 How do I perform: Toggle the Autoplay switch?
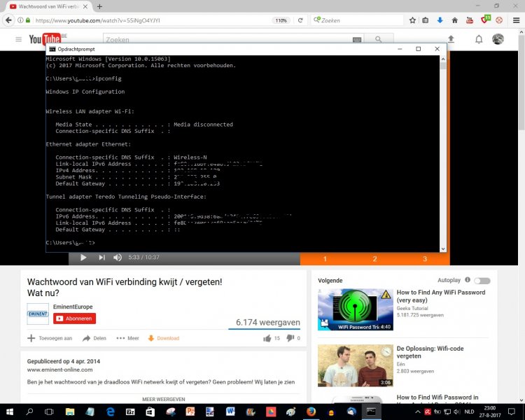(482, 281)
